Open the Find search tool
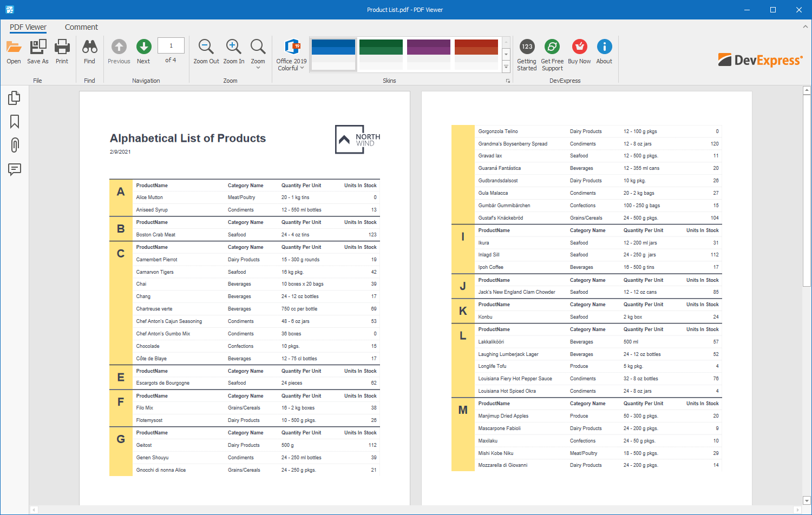812x515 pixels. point(89,51)
